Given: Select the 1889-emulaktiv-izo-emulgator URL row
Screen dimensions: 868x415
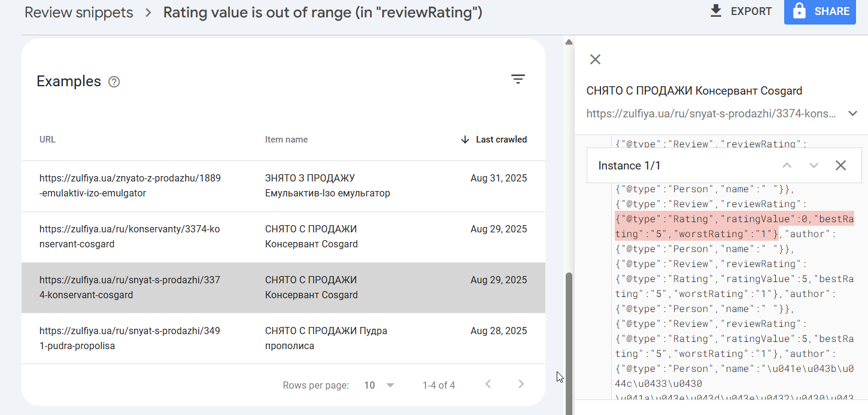Looking at the screenshot, I should (130, 186).
